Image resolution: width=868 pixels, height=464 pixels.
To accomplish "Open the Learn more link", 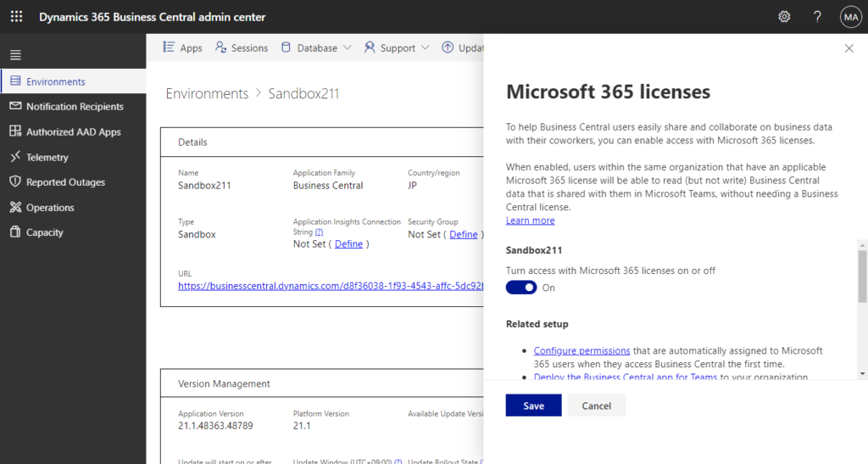I will tap(530, 221).
